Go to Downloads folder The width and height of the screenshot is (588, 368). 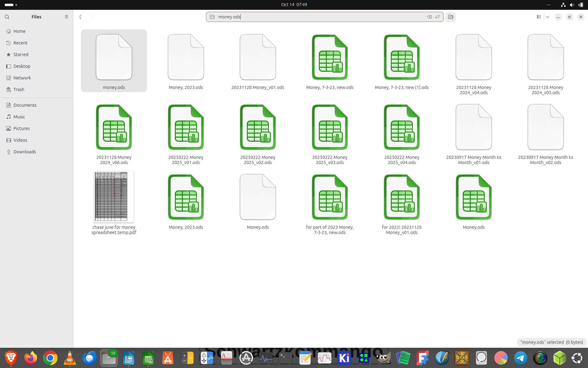pos(24,152)
